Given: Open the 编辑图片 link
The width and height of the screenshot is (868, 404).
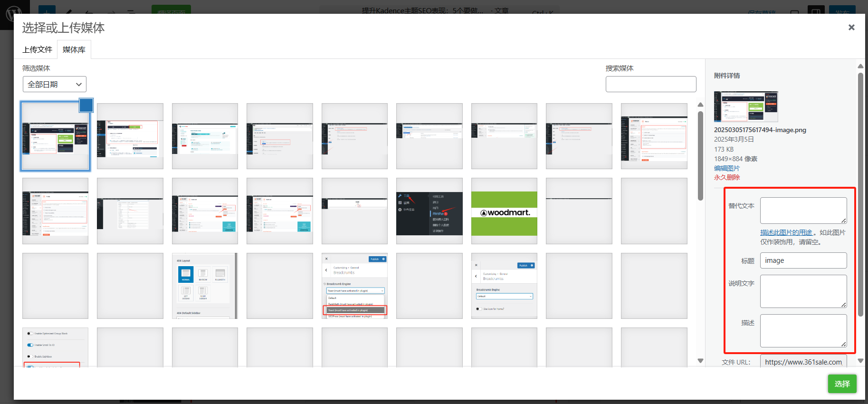Looking at the screenshot, I should [x=726, y=168].
